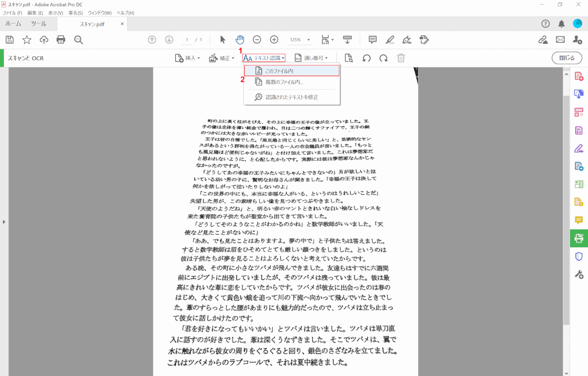588x376 pixels.
Task: Open More Tools wrench icon
Action: (x=579, y=274)
